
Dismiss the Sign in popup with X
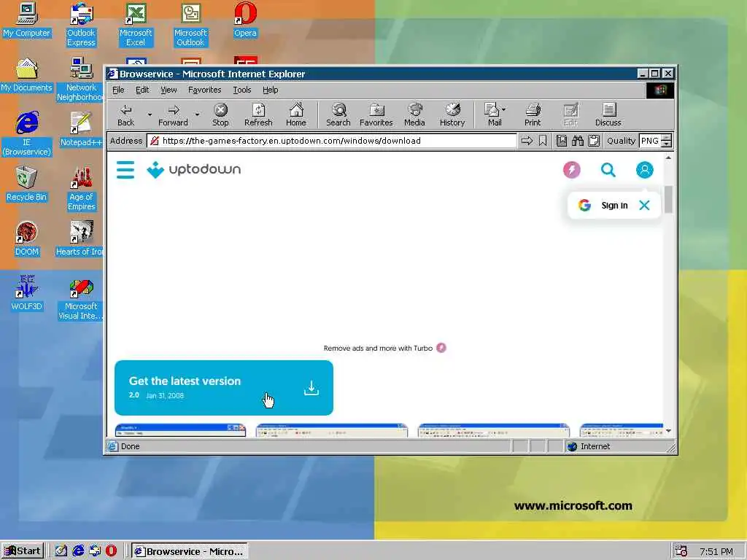(644, 205)
